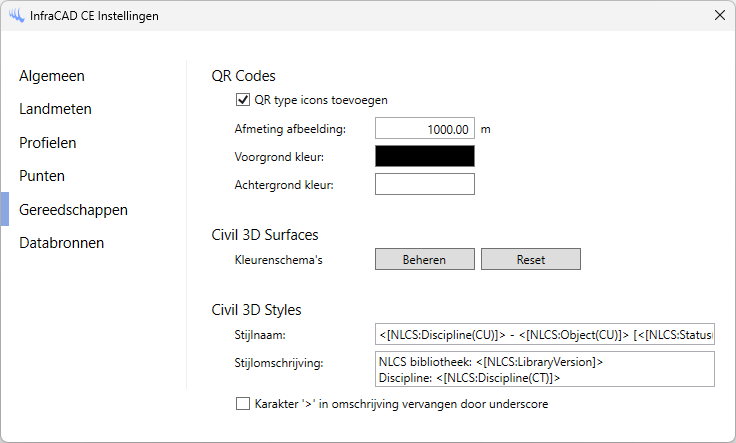Go to the Punten settings page

[42, 176]
